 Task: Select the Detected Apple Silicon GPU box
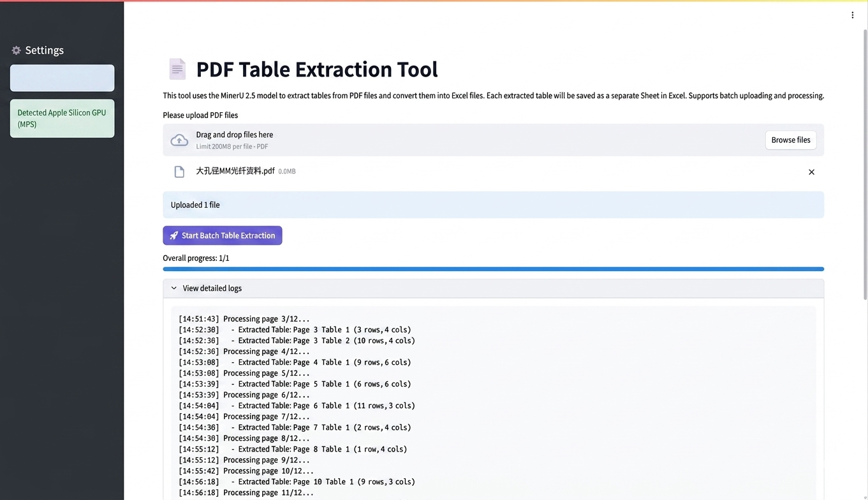click(62, 119)
